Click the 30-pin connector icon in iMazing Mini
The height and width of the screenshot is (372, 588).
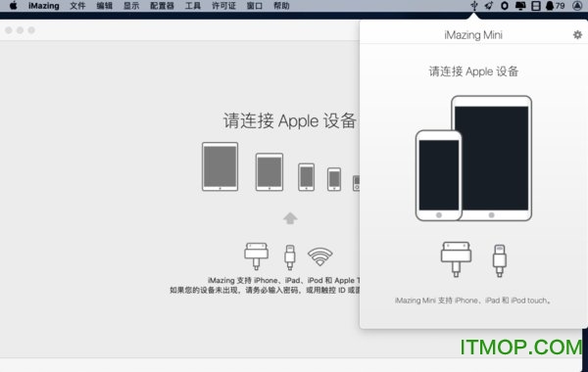coord(456,259)
